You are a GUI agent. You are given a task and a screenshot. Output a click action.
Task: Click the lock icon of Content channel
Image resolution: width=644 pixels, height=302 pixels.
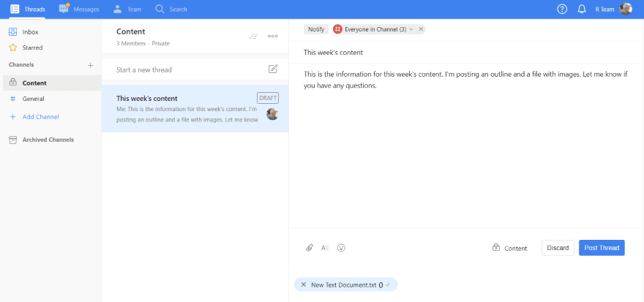(12, 83)
